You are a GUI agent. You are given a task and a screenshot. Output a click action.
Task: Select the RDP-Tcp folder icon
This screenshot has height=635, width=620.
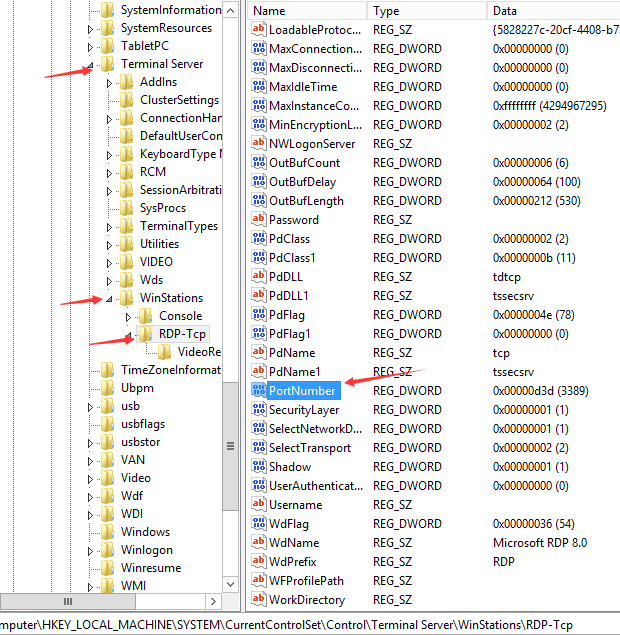tap(146, 334)
